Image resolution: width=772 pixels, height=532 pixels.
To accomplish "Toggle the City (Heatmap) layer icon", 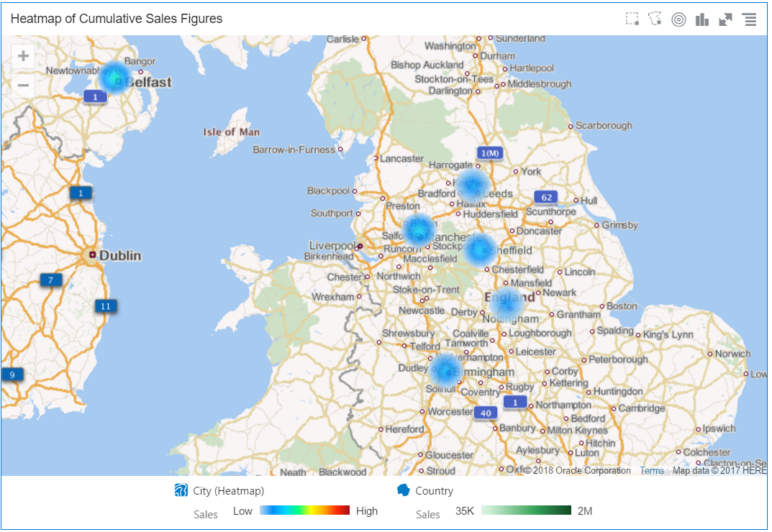I will 181,490.
